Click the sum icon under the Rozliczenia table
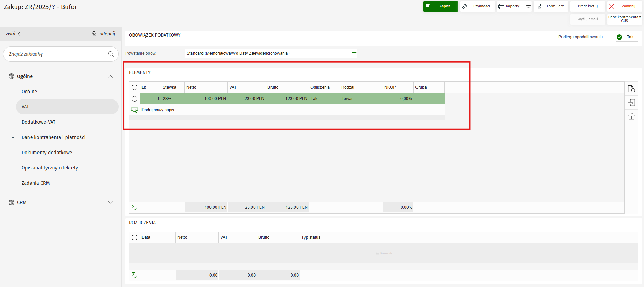 click(135, 275)
